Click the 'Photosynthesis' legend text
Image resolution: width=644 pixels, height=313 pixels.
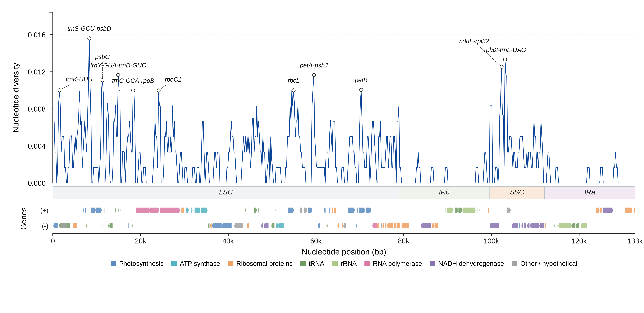(x=141, y=264)
